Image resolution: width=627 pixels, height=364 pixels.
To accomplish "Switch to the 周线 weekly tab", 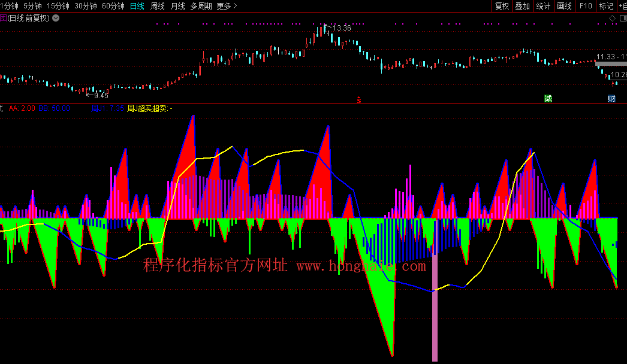I will (158, 6).
